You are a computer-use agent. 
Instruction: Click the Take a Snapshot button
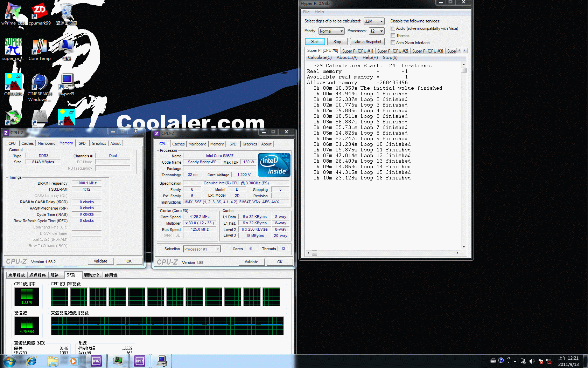pos(367,42)
